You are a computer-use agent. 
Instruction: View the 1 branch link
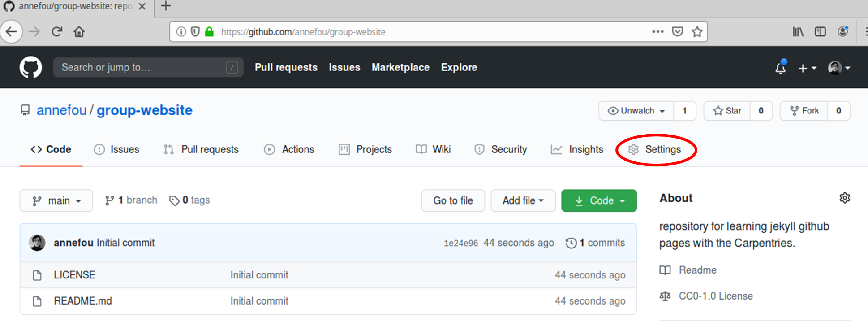131,200
